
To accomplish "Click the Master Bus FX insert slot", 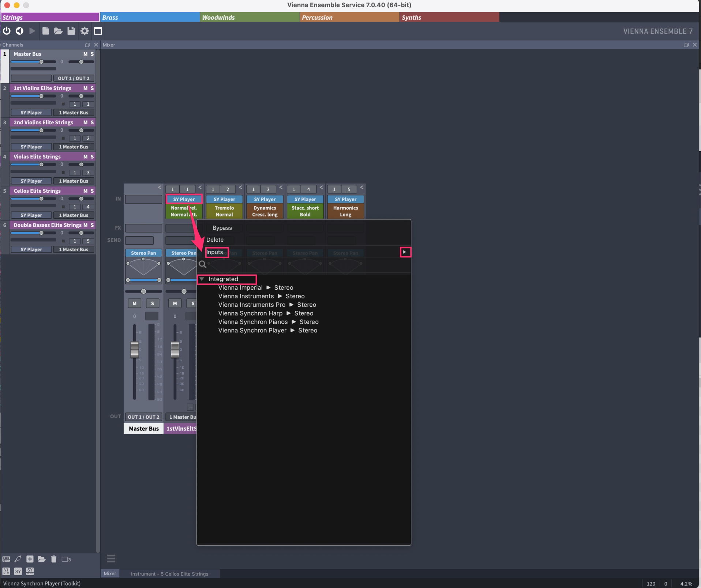I will (x=143, y=228).
